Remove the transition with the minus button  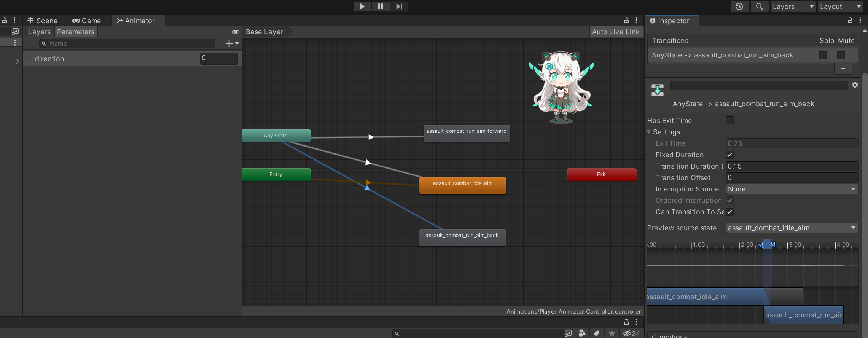tap(843, 69)
